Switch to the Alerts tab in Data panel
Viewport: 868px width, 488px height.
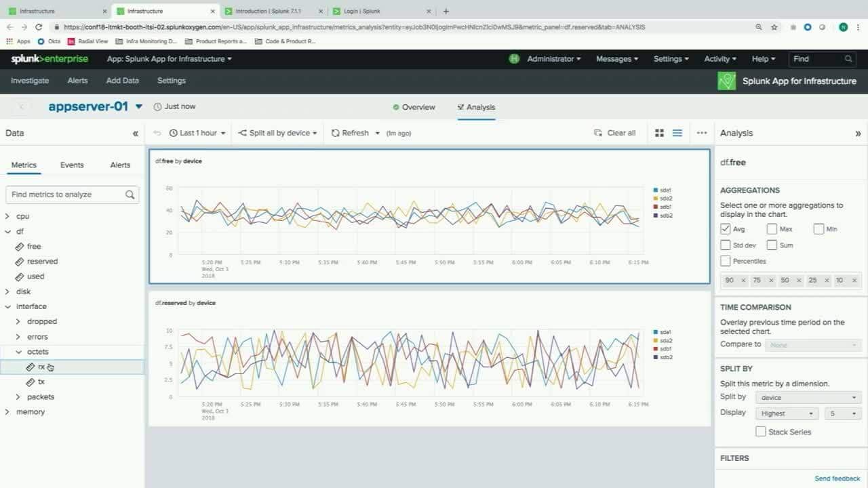point(120,165)
